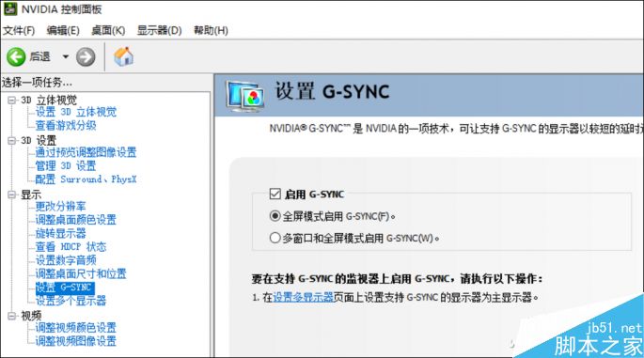The height and width of the screenshot is (358, 644).
Task: Collapse the 视频 tree node
Action: coord(12,316)
